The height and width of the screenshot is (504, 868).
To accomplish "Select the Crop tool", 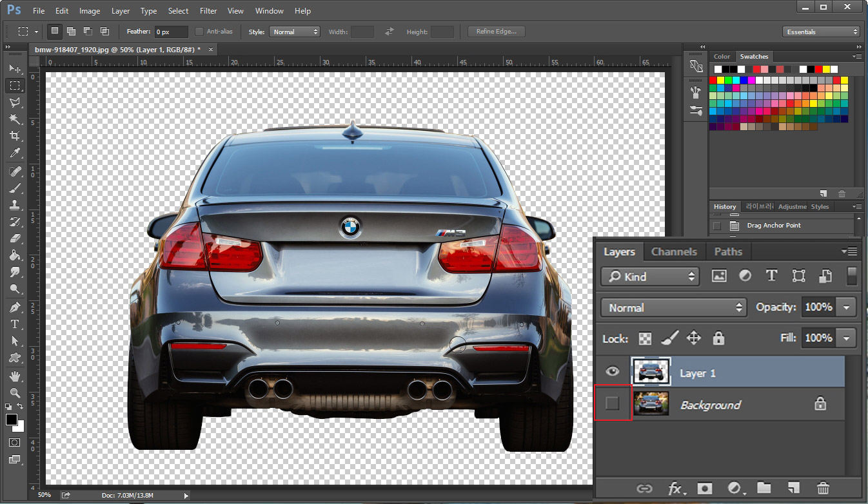I will (15, 135).
